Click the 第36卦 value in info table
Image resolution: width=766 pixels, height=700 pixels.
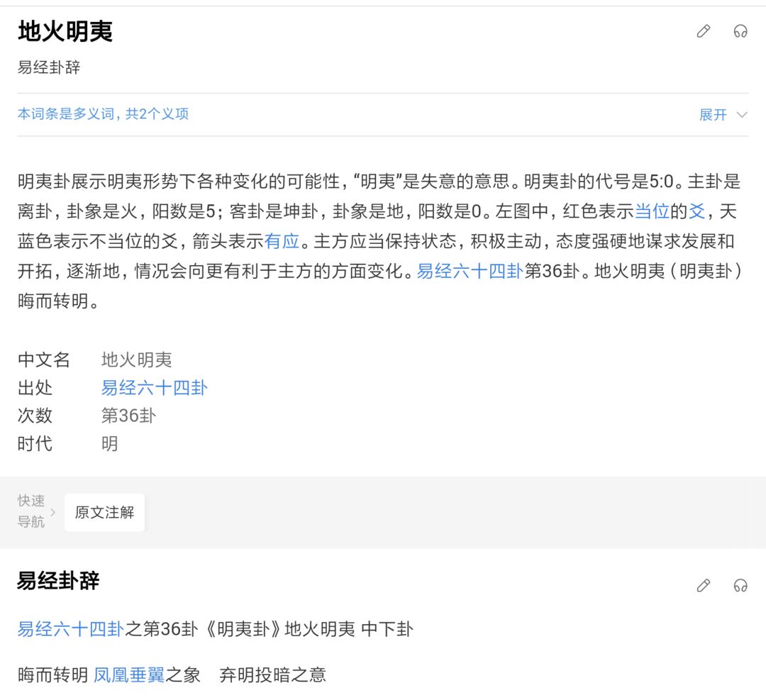(x=128, y=416)
